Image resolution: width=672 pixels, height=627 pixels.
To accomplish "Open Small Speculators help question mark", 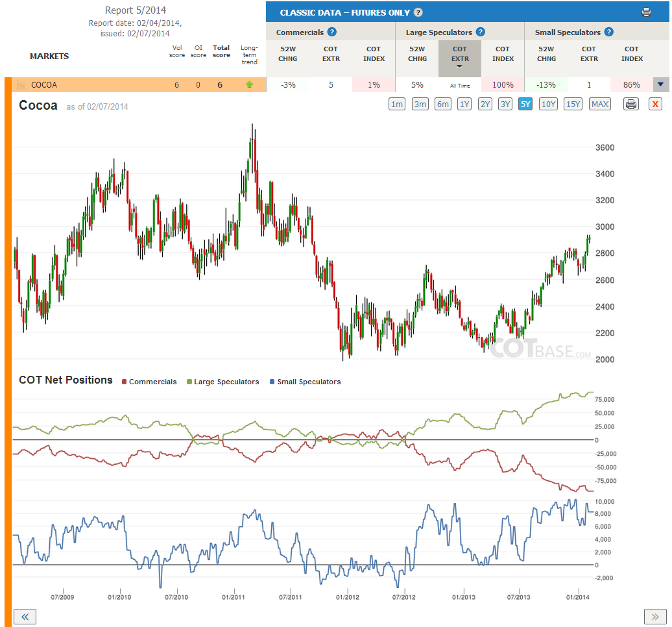I will [608, 32].
